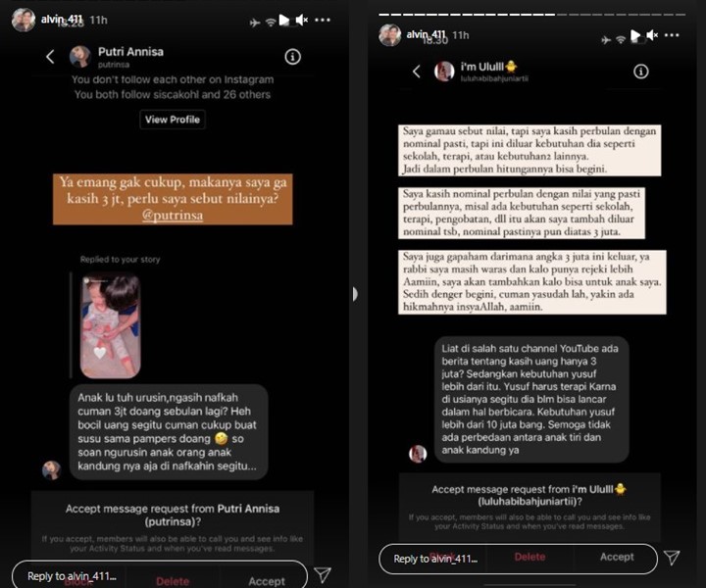The image size is (706, 588).
Task: Accept the message request from Putri Annisa
Action: point(267,581)
